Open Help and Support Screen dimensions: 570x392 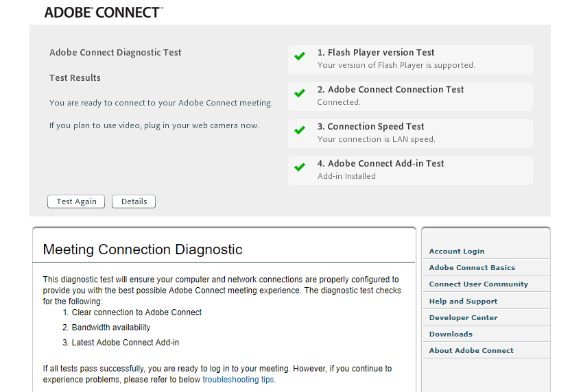point(463,302)
